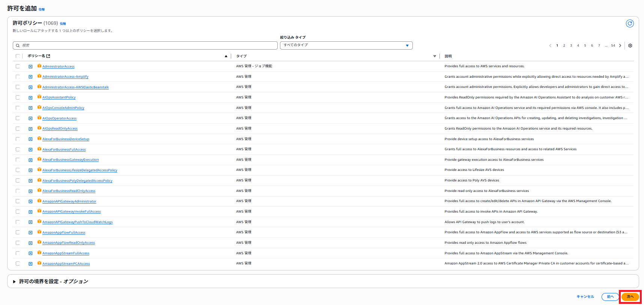
Task: Expand AlexaForBusinessLifesizeDelegatedAccessPolicy details
Action: pos(30,170)
